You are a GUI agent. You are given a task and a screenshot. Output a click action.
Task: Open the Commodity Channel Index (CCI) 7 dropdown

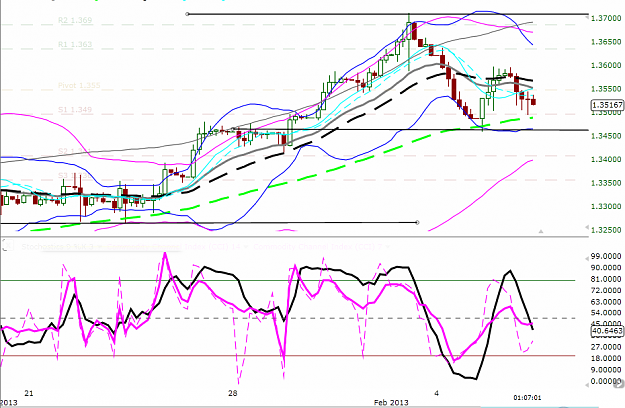click(387, 247)
